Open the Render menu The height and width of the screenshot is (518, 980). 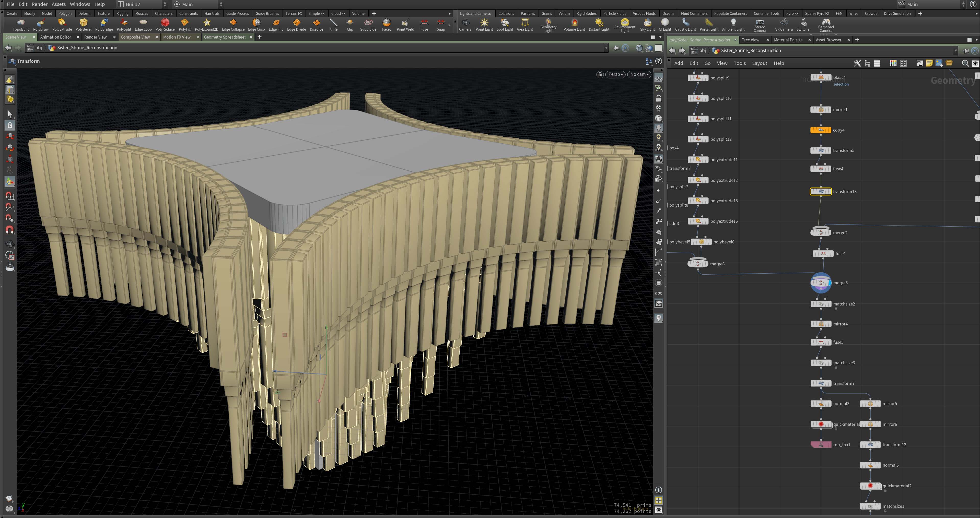pyautogui.click(x=40, y=4)
